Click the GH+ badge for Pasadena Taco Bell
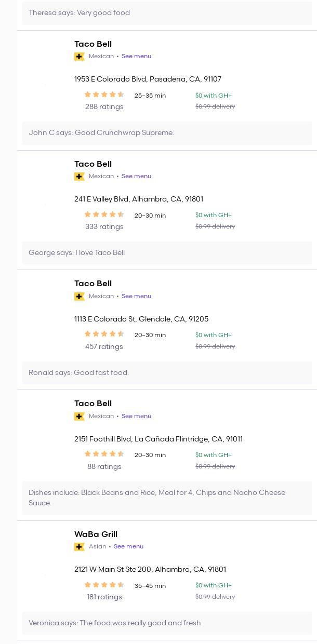 80,57
